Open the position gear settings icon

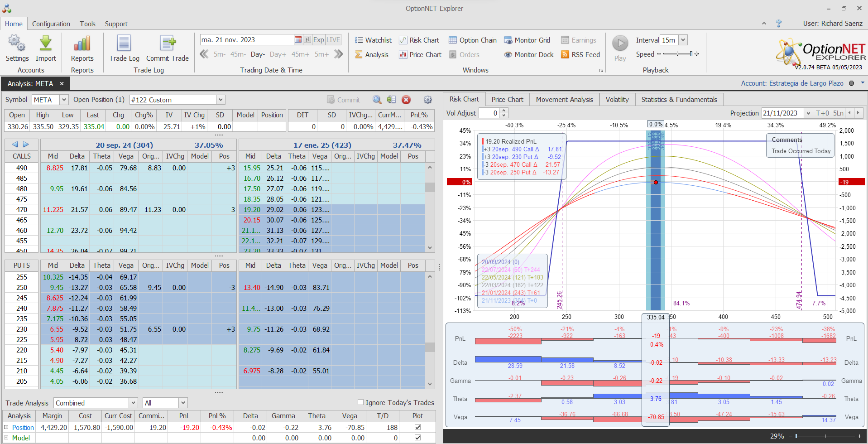point(427,100)
